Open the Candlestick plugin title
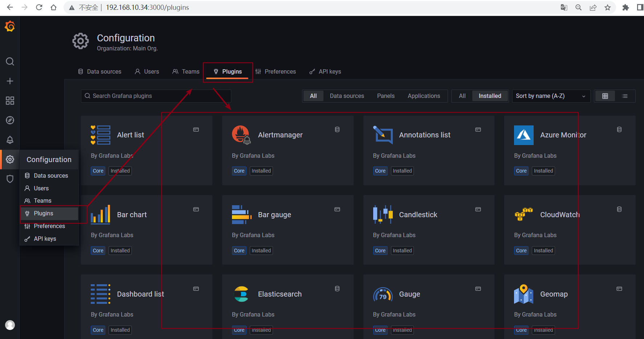644x339 pixels. pos(418,215)
